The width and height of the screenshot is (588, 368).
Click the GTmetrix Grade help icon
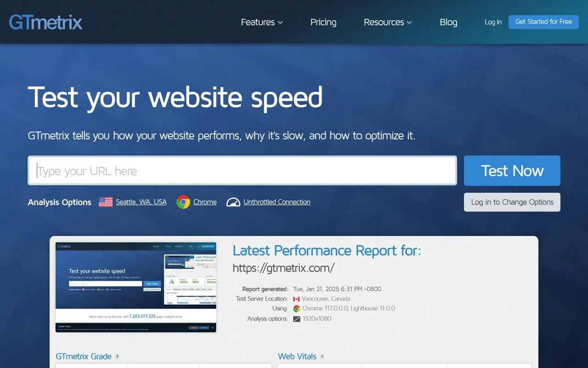117,357
